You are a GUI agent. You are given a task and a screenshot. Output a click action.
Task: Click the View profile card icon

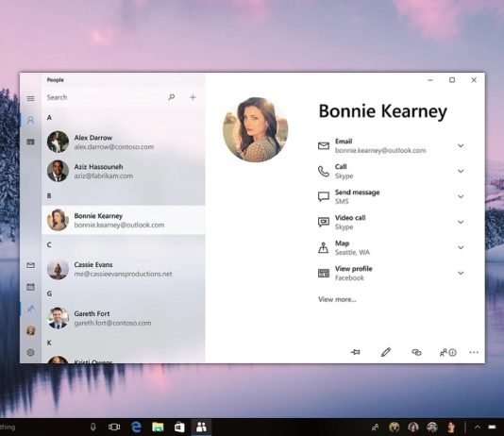(324, 273)
